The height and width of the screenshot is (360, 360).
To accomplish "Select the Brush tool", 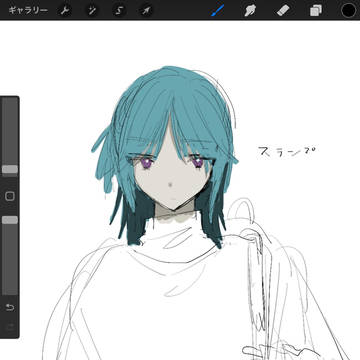I will coord(218,10).
